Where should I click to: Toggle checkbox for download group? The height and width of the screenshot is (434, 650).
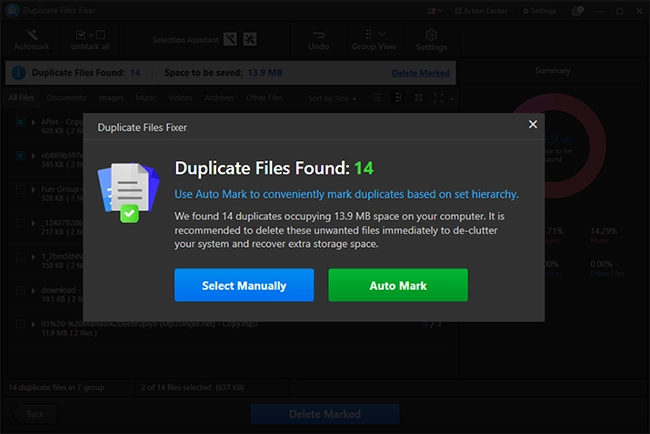click(20, 290)
